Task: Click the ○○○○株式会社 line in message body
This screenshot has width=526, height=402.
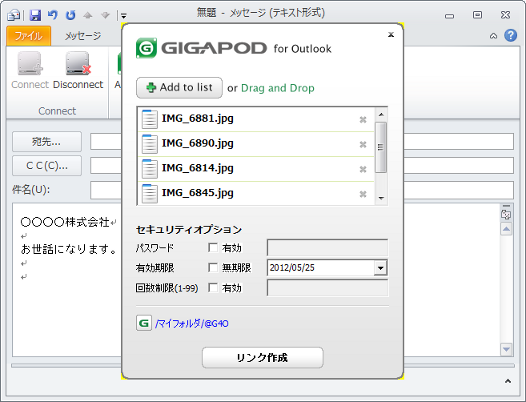Action: 65,222
